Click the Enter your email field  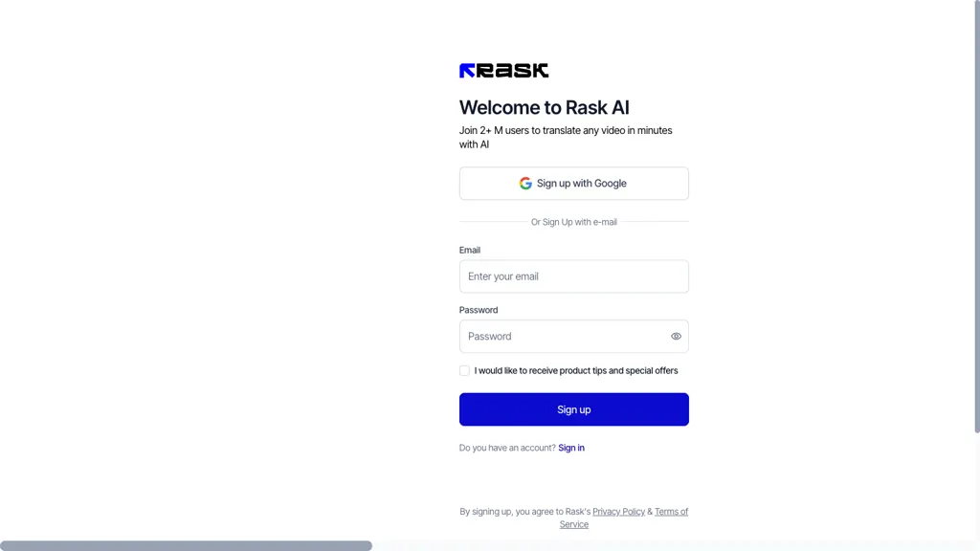click(574, 276)
